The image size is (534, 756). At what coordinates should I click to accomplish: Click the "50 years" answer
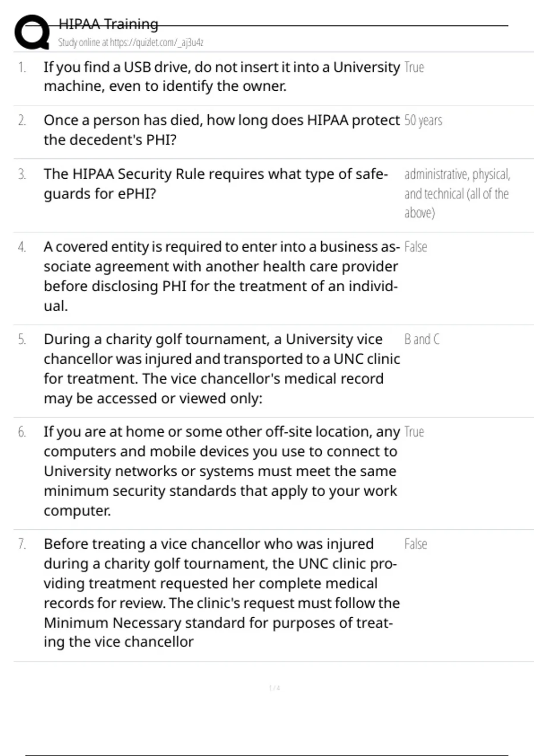tap(423, 121)
